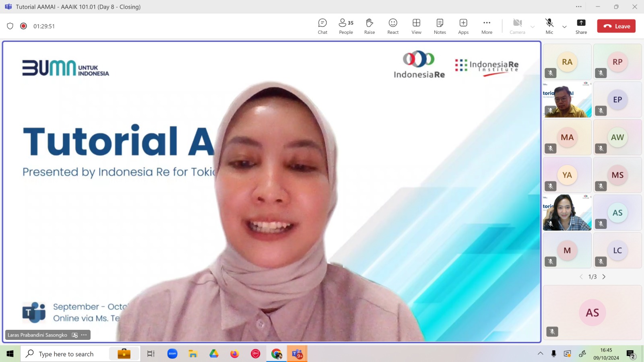644x362 pixels.
Task: Open the React emoji options
Action: (393, 27)
